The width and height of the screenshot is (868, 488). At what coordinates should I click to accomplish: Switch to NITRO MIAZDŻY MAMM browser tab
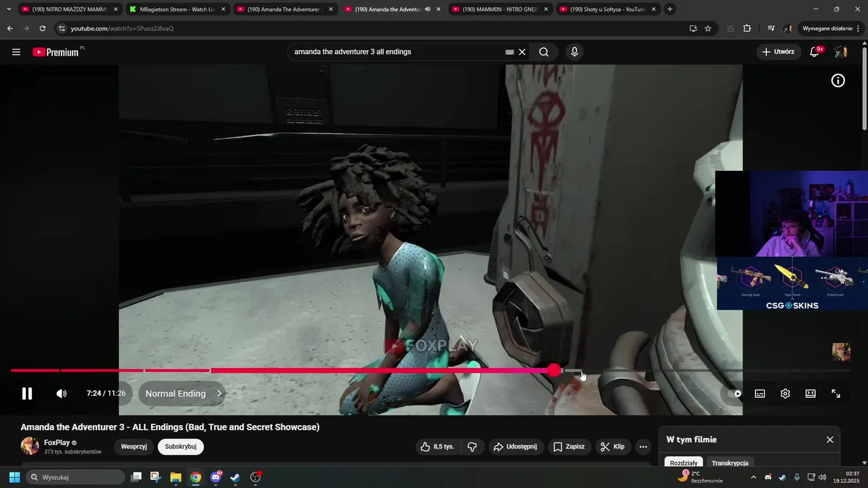pyautogui.click(x=69, y=9)
